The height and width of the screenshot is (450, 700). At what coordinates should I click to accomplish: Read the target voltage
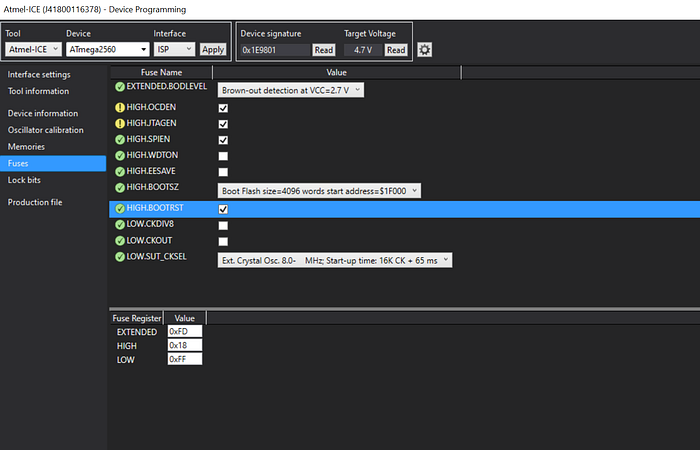tap(396, 50)
